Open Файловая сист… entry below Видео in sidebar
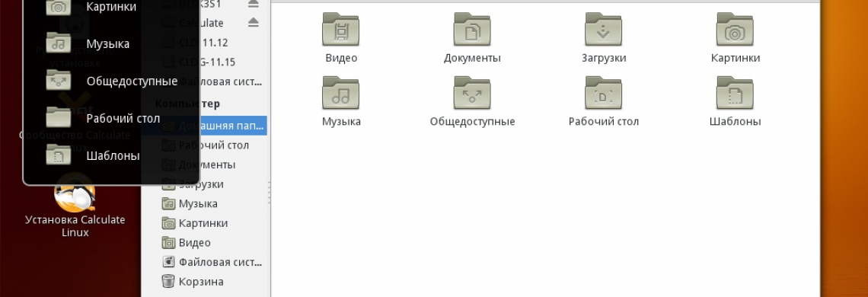This screenshot has height=297, width=868. pos(212,261)
